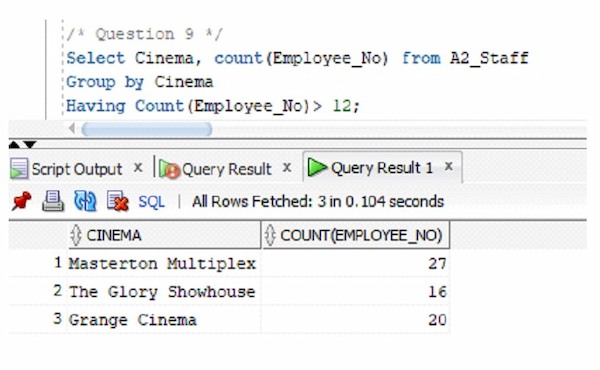Screen dimensions: 600x370
Task: Click the Query Result error icon
Action: pyautogui.click(x=169, y=169)
